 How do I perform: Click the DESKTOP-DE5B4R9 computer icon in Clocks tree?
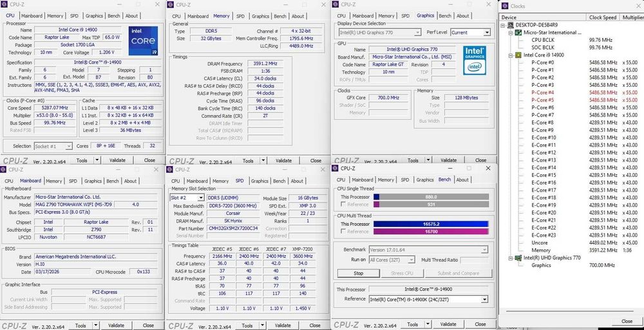511,24
